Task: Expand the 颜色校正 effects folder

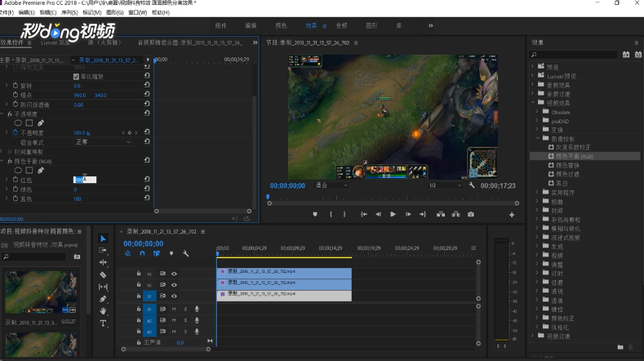Action: [x=537, y=318]
